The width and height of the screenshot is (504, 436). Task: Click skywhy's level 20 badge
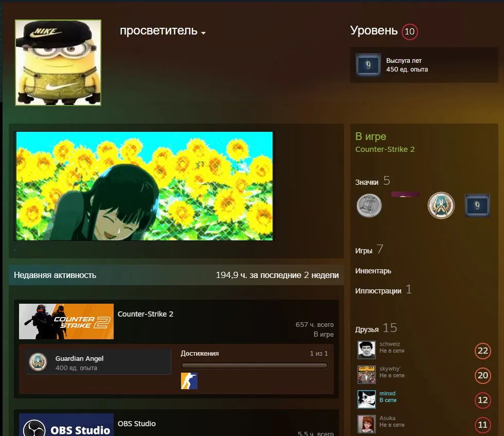[483, 375]
